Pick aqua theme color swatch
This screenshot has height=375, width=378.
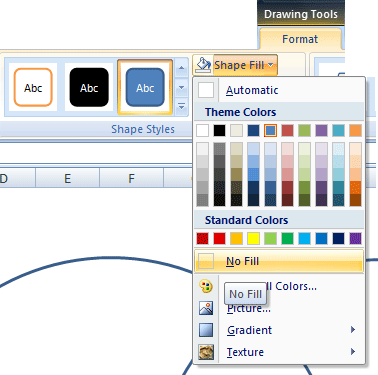click(338, 130)
